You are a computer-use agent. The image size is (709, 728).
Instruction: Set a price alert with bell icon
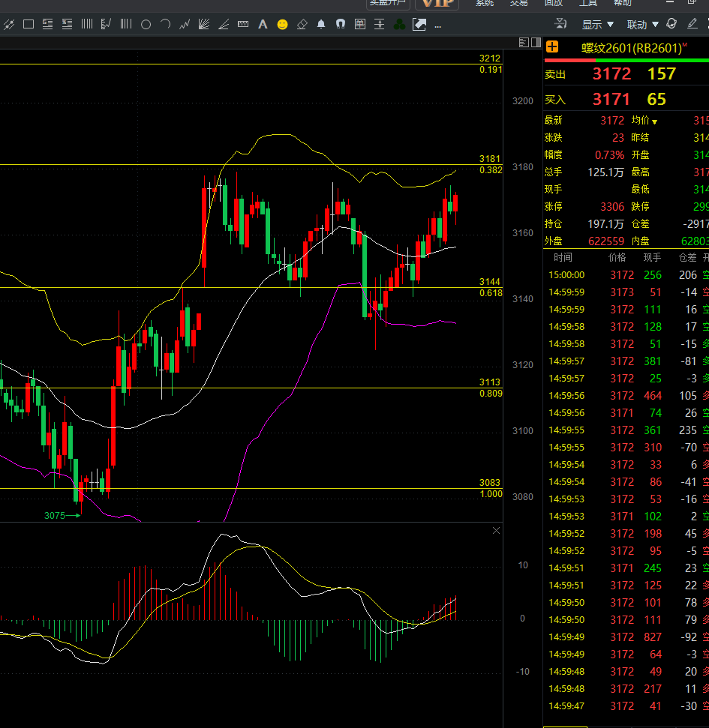321,24
